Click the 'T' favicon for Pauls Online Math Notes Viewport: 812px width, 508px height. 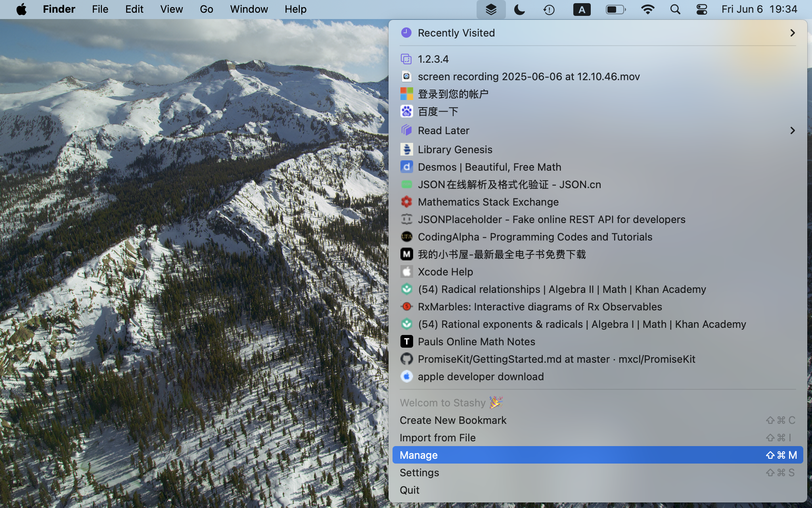(x=406, y=341)
